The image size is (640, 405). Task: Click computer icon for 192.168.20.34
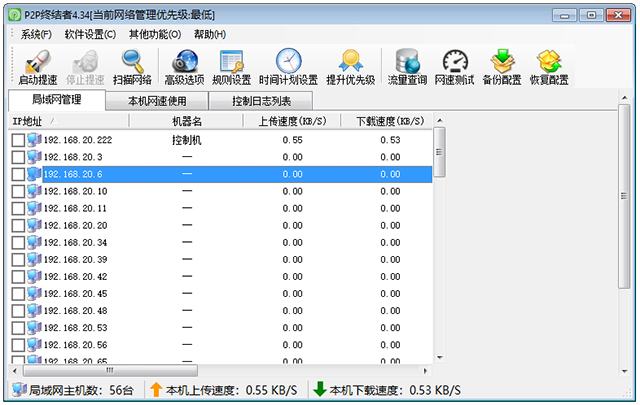coord(34,243)
